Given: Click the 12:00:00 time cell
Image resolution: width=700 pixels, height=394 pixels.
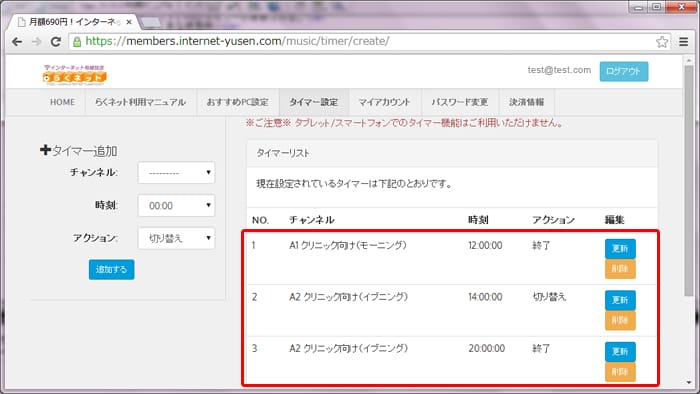Looking at the screenshot, I should (x=485, y=245).
